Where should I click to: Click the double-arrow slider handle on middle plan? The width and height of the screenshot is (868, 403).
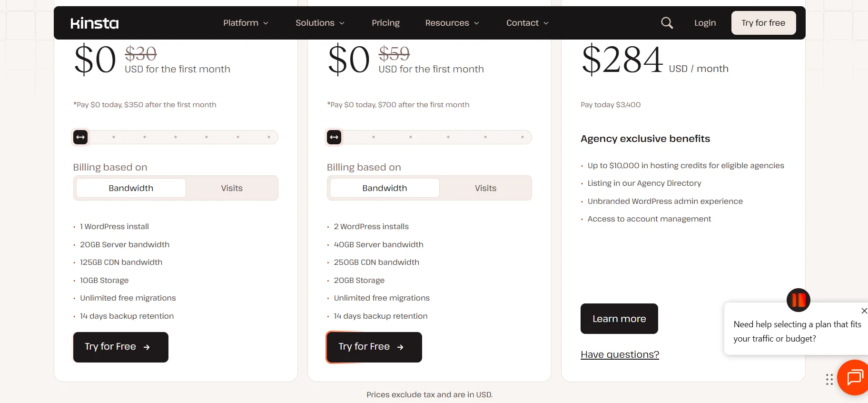pos(334,137)
